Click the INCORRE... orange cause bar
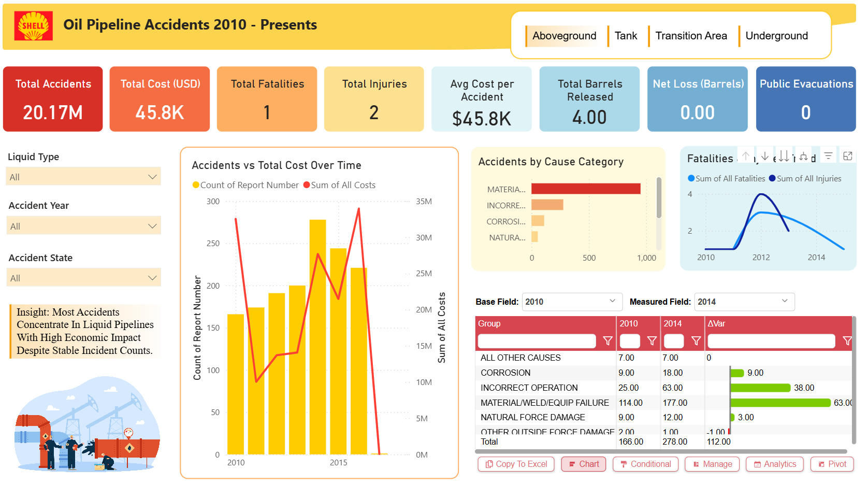The width and height of the screenshot is (868, 484). pos(547,205)
